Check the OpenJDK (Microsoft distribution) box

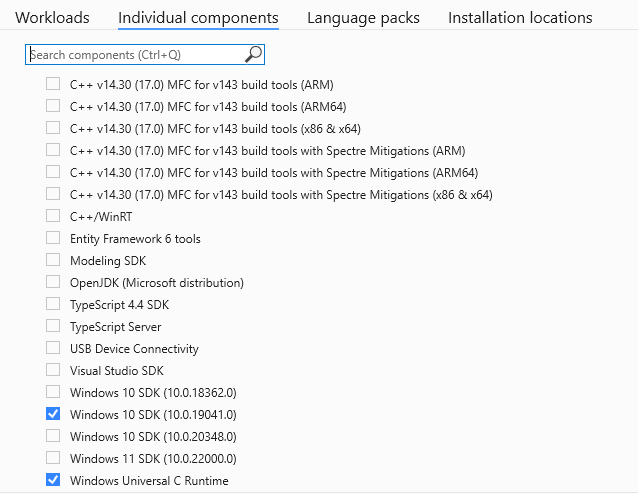(x=53, y=282)
